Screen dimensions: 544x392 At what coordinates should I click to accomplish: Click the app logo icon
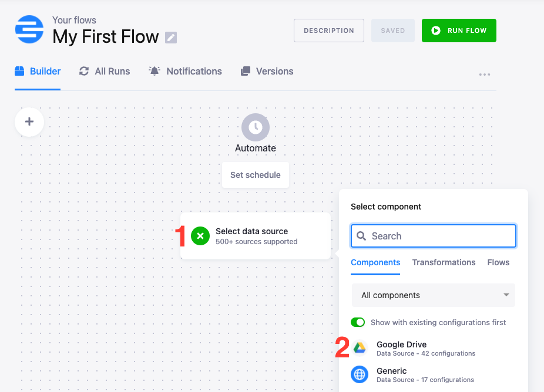click(x=29, y=29)
